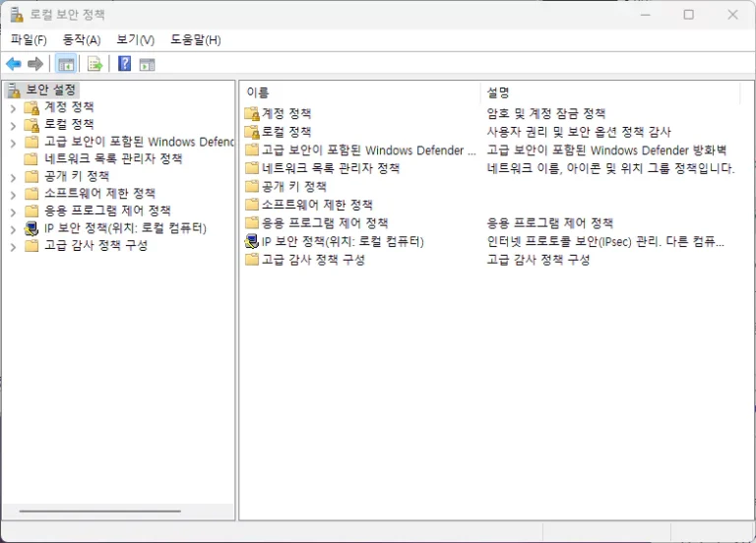Expand the Windows Defender firewall tree node

[x=13, y=143]
